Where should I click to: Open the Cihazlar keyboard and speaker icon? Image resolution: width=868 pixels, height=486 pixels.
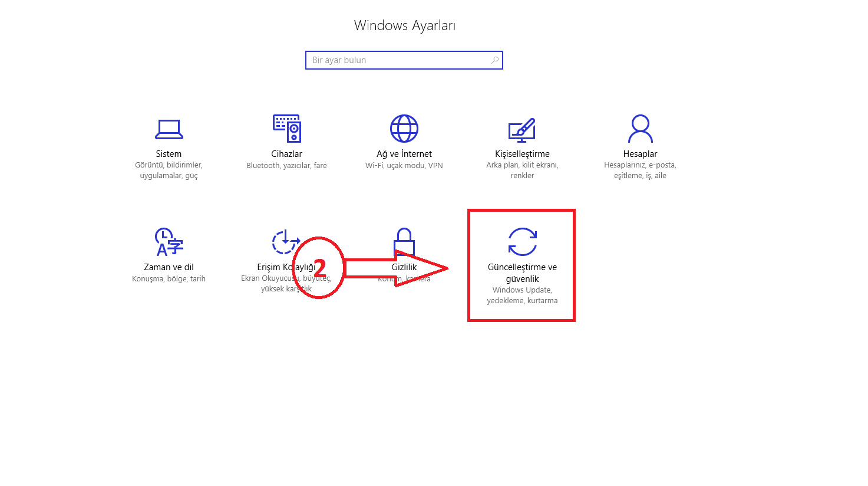287,129
